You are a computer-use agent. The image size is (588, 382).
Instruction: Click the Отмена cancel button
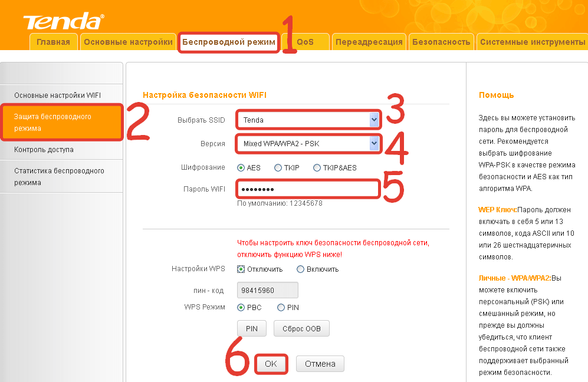pyautogui.click(x=320, y=364)
